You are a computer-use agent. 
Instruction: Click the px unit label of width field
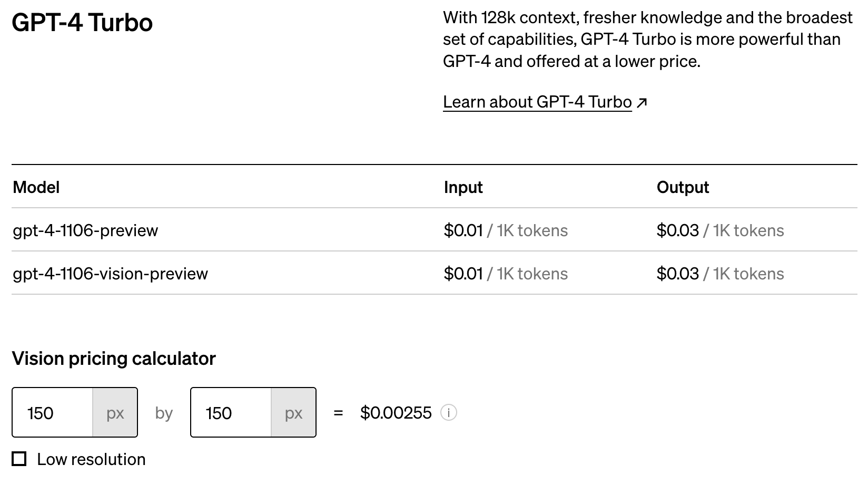pyautogui.click(x=115, y=413)
